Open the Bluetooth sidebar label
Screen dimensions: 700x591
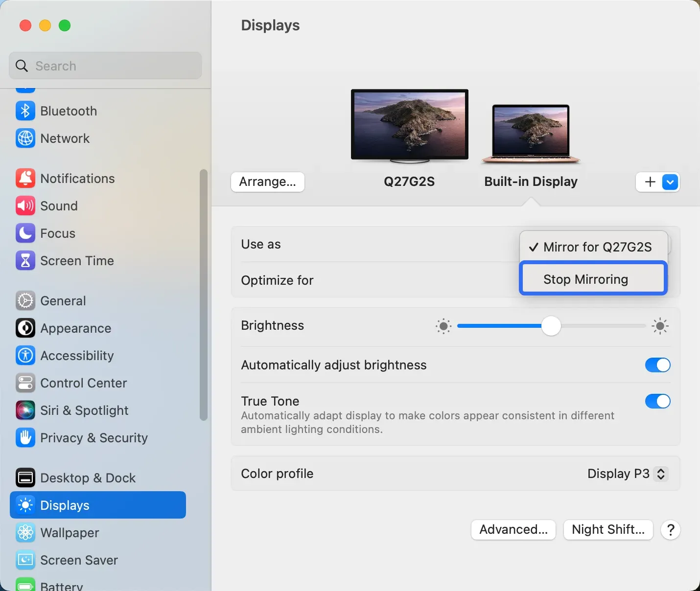tap(69, 111)
